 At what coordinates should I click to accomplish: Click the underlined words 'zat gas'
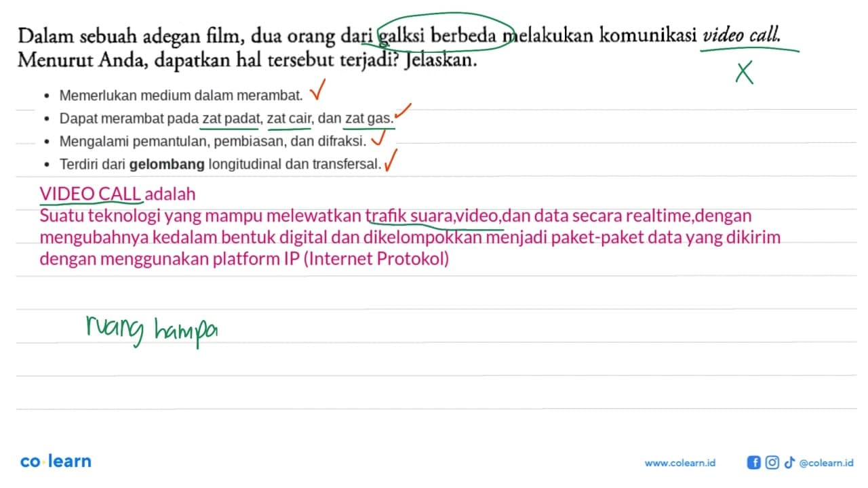pos(368,118)
